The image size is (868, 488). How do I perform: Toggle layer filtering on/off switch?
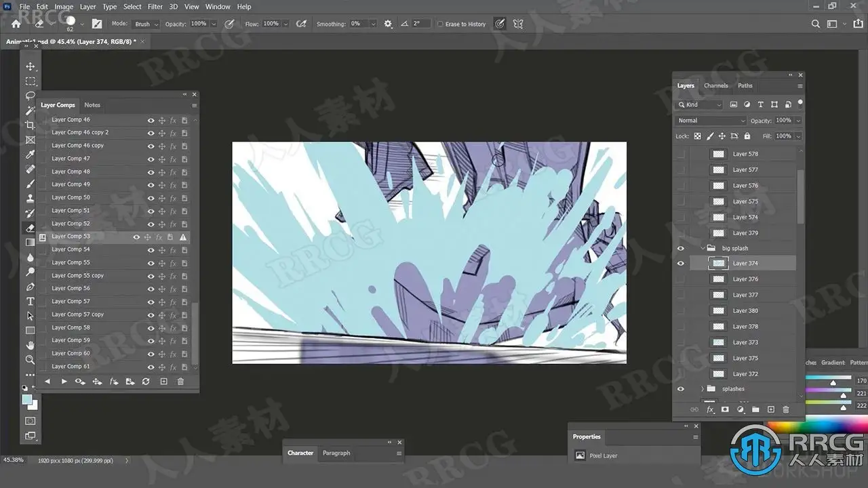[x=800, y=104]
